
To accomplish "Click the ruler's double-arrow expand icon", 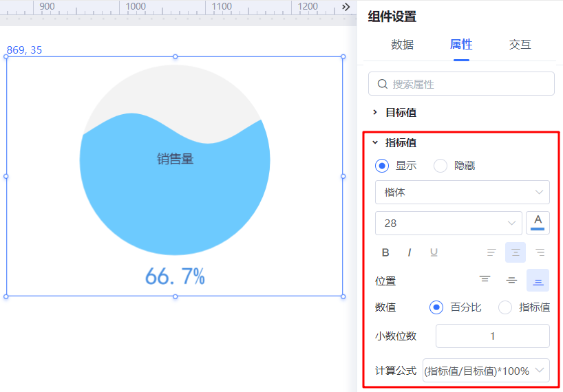I will 346,7.
